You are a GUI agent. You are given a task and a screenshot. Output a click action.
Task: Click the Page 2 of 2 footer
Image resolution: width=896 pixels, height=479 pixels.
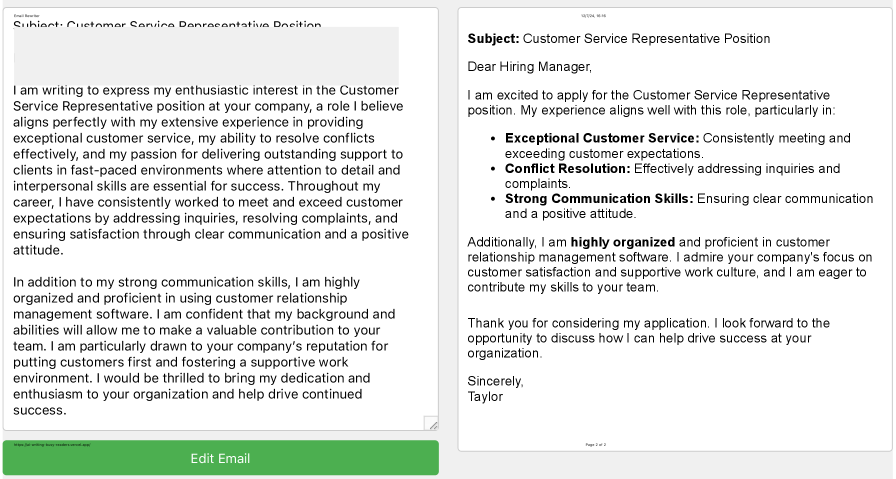click(x=595, y=444)
